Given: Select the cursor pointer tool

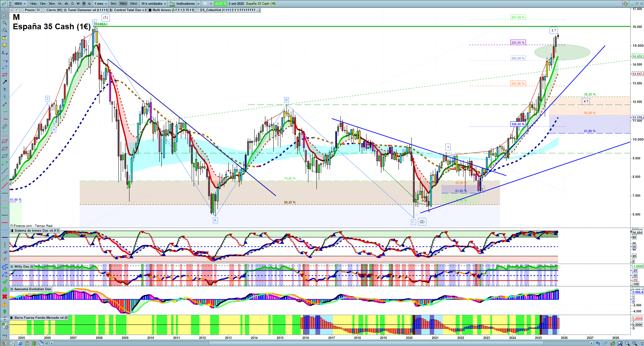Looking at the screenshot, I should point(5,15).
